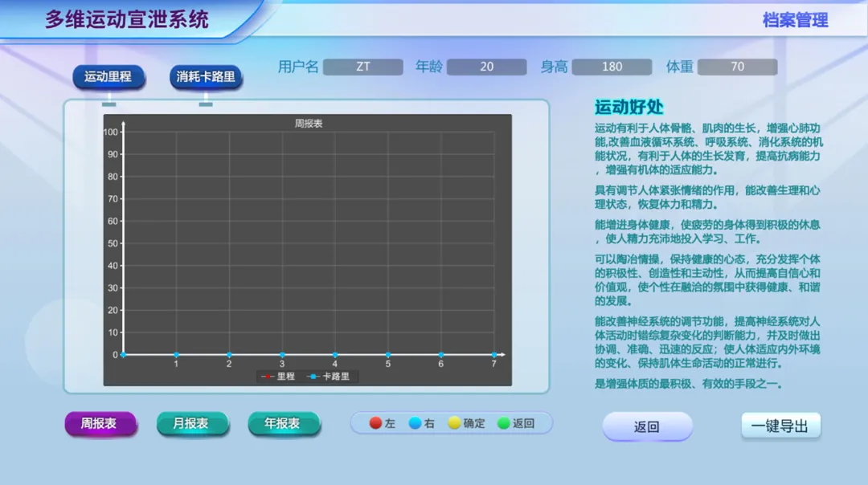868x485 pixels.
Task: Click the green 返回 indicator dot
Action: coord(504,423)
